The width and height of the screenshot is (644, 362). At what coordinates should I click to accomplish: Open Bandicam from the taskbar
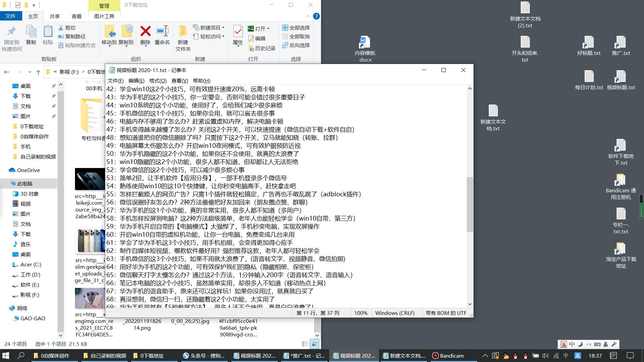click(x=449, y=356)
